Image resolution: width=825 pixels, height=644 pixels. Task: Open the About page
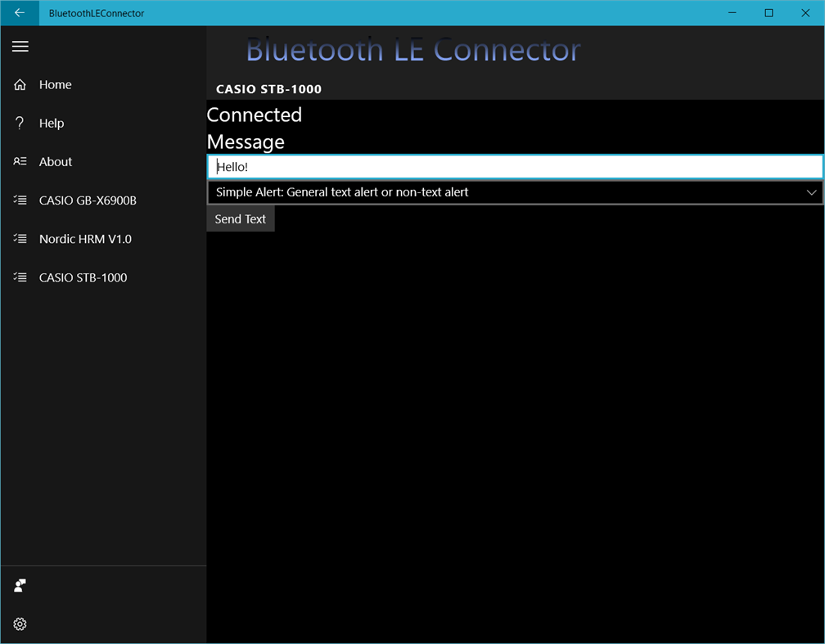point(55,161)
